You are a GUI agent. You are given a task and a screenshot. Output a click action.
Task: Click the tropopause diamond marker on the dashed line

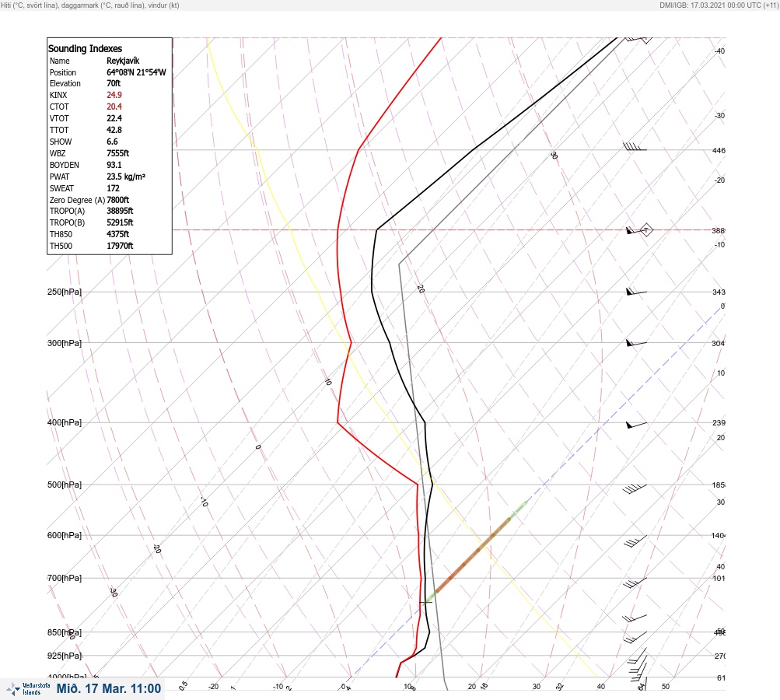[646, 230]
